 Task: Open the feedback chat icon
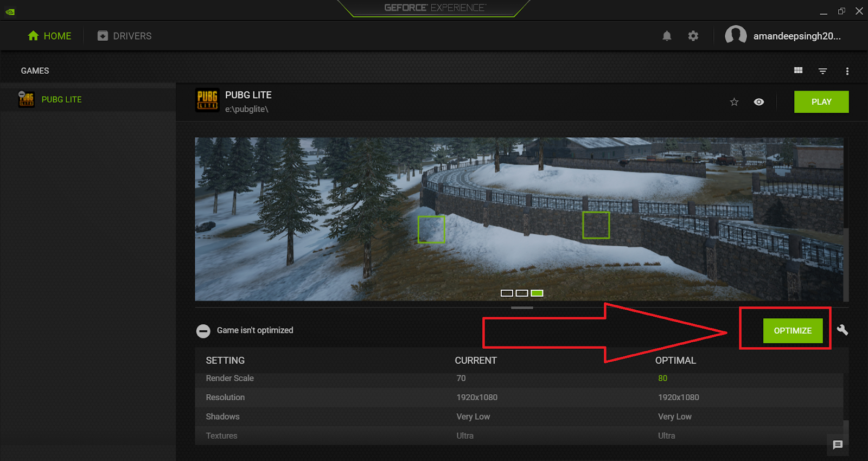tap(838, 445)
